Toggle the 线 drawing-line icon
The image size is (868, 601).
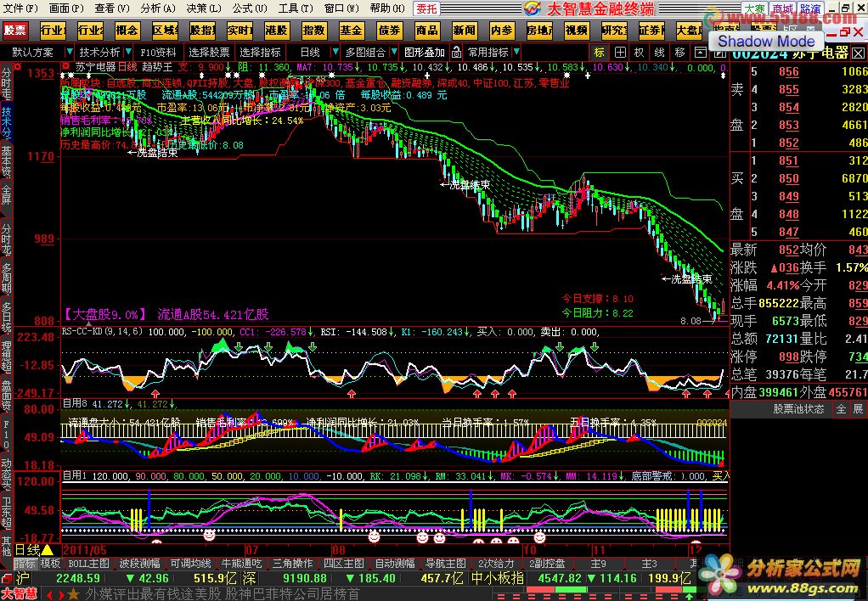(x=659, y=53)
